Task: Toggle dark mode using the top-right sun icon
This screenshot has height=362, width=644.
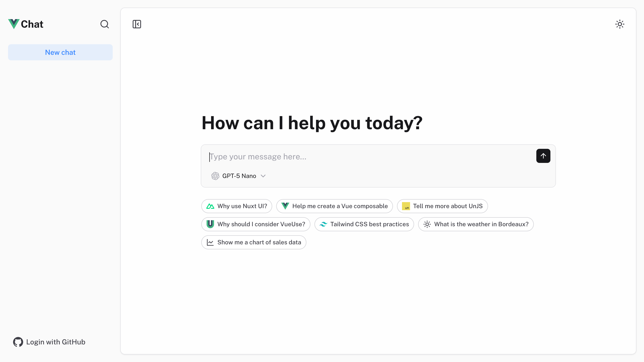Action: [620, 24]
